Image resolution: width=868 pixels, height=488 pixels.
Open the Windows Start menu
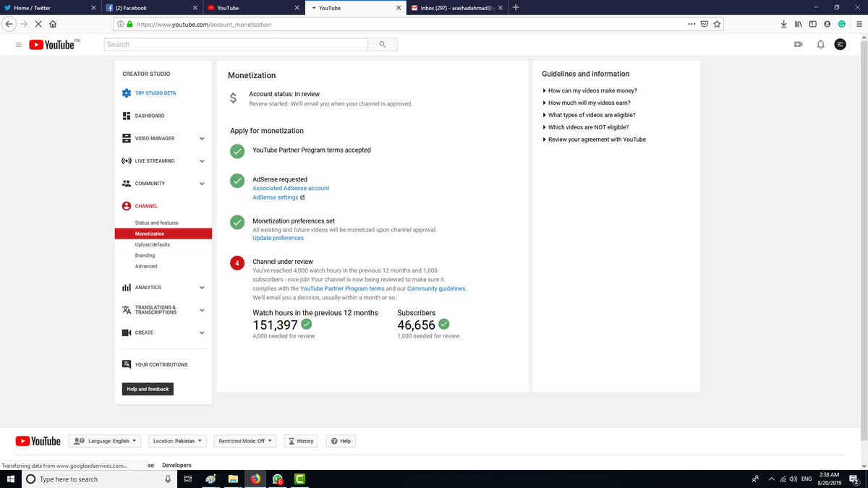pyautogui.click(x=10, y=479)
